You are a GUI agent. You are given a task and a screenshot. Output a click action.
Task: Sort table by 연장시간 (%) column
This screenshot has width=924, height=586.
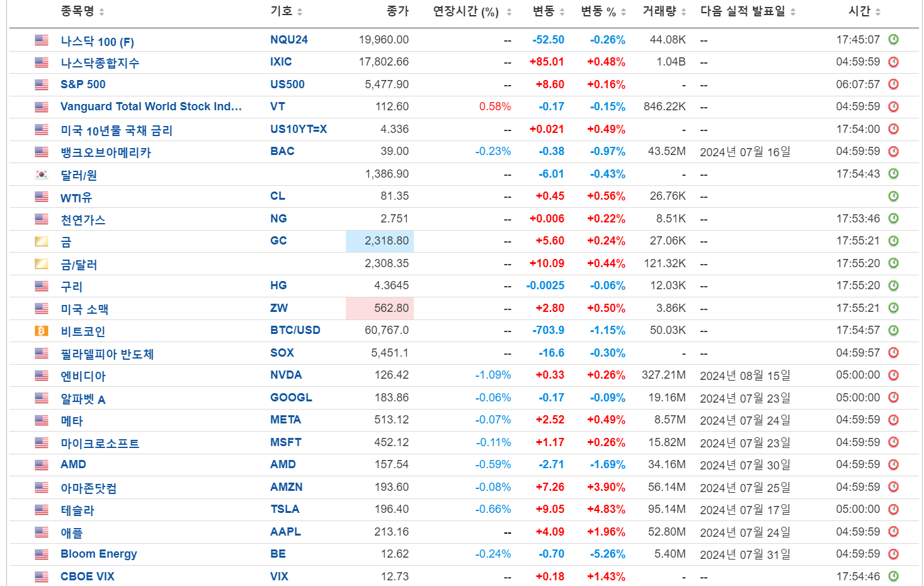click(472, 11)
